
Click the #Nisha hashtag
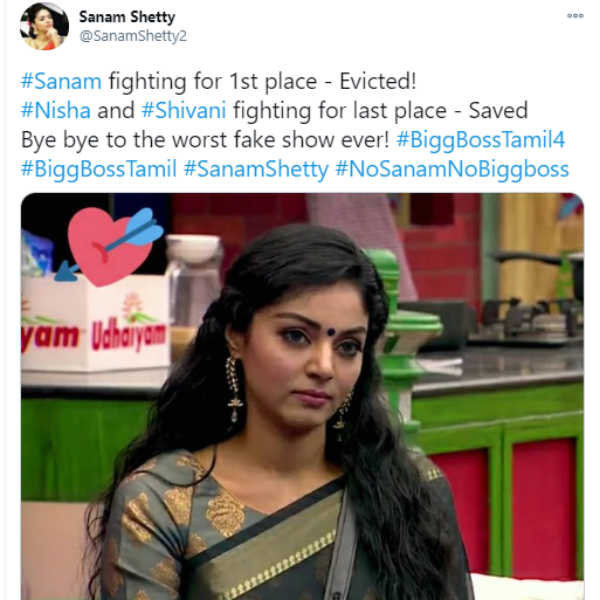[56, 110]
